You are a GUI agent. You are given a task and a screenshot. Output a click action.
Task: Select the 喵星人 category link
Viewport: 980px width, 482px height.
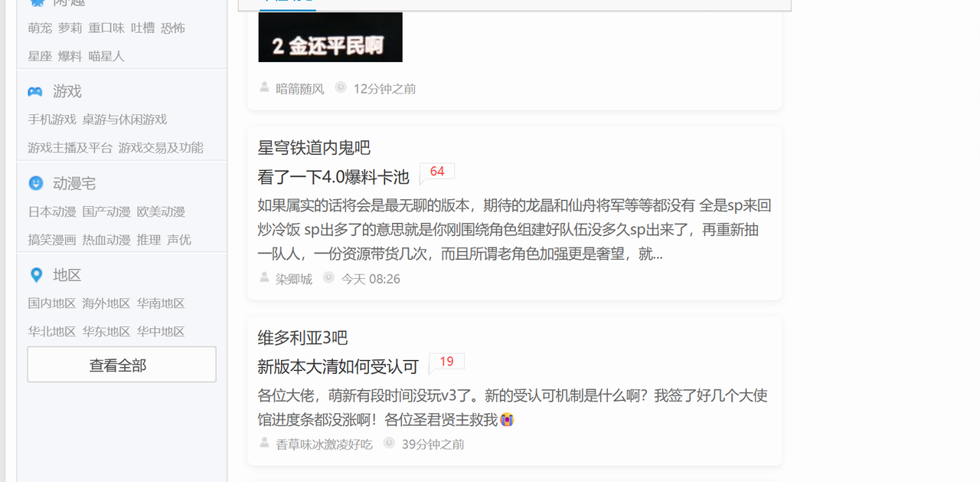tap(106, 56)
